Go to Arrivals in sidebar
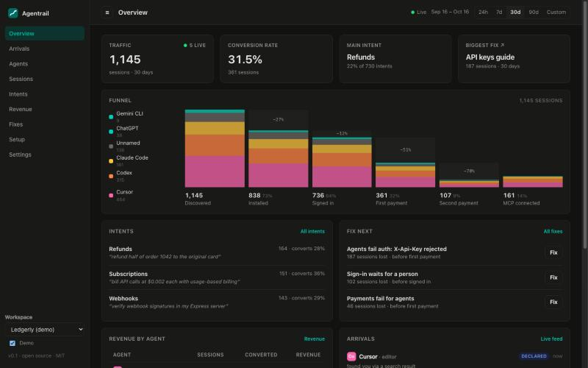Viewport: 588px width, 368px height. (45, 49)
